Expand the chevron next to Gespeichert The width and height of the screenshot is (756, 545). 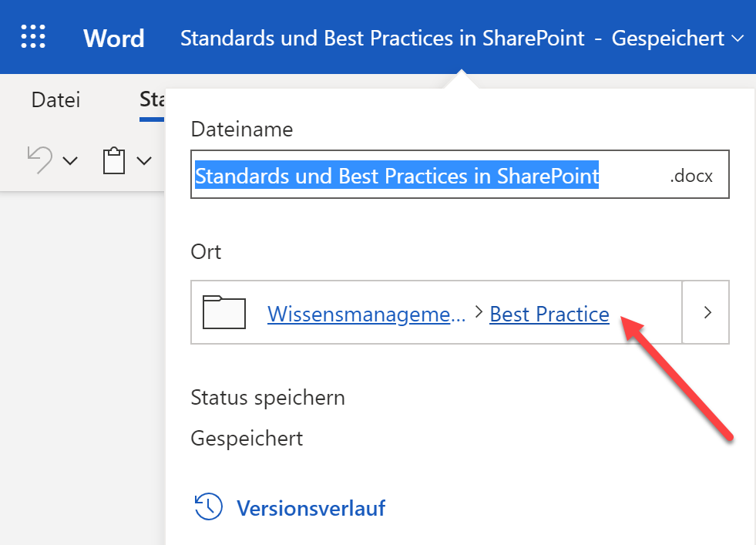[x=738, y=39]
